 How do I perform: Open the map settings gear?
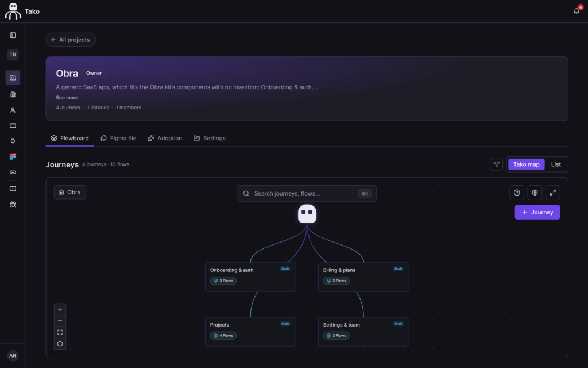tap(535, 193)
